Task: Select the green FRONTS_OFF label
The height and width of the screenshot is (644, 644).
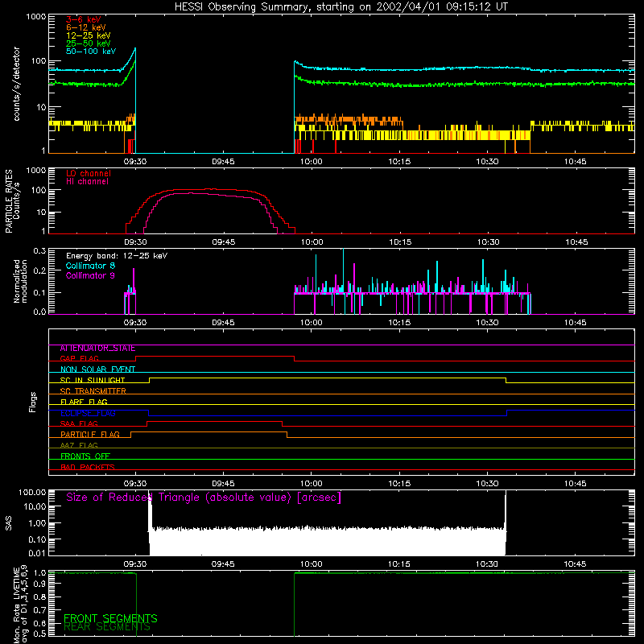Action: click(85, 456)
